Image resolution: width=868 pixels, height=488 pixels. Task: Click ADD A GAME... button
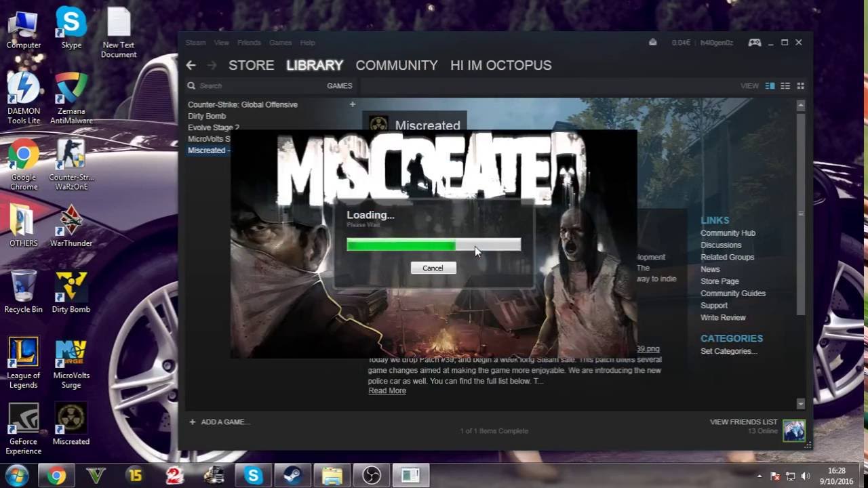(x=220, y=422)
